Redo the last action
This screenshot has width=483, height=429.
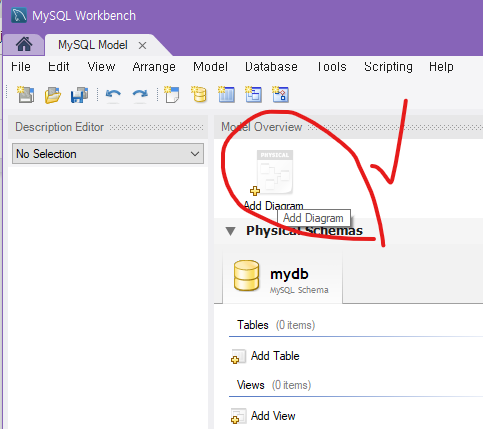(x=140, y=95)
